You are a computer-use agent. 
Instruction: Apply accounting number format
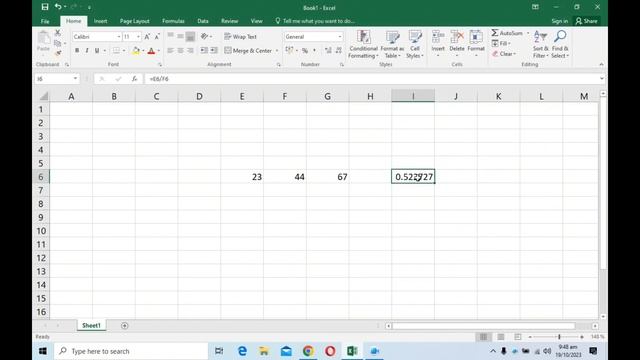289,50
